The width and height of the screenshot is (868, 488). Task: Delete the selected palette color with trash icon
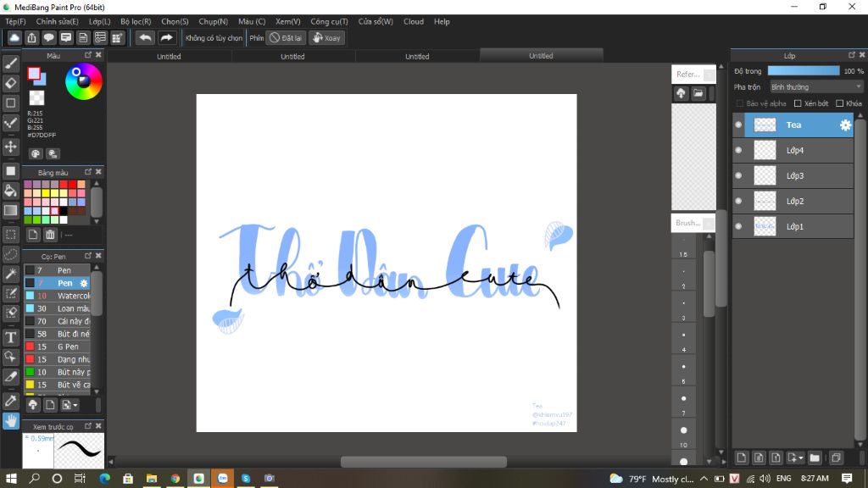click(50, 235)
